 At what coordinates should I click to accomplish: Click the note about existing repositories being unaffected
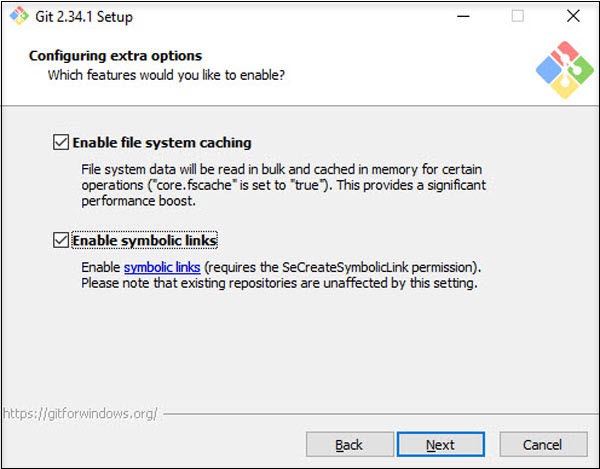(x=280, y=283)
